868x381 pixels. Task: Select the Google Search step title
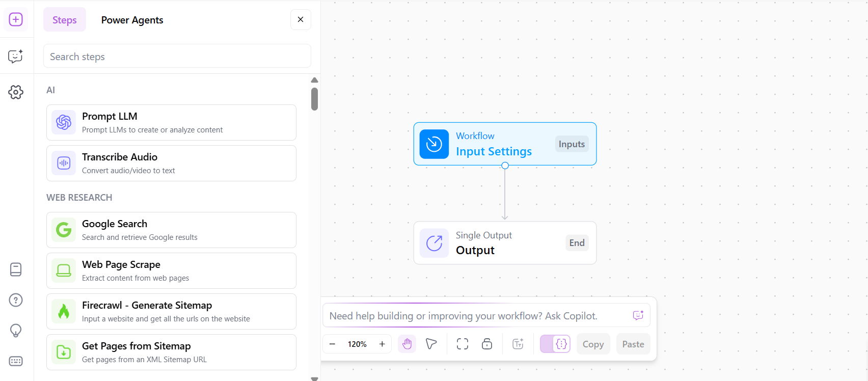tap(115, 224)
